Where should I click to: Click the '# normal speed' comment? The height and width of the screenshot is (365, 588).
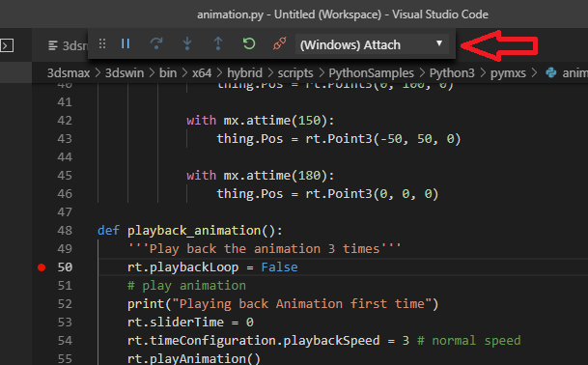(x=468, y=341)
